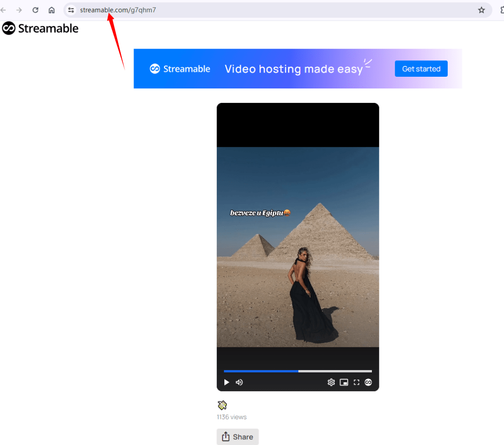Click the browser back arrow
Viewport: 504px width, 445px height.
tap(4, 10)
